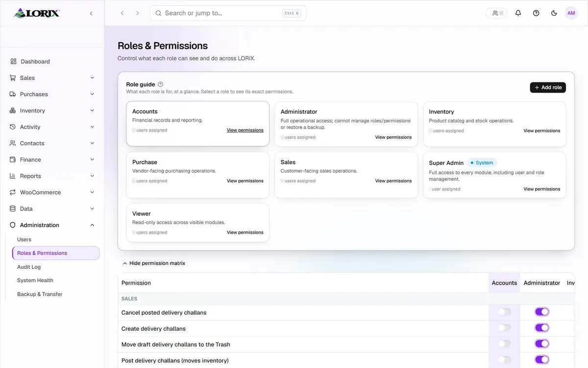The image size is (588, 368).
Task: Click the Administration shield icon
Action: (x=13, y=225)
